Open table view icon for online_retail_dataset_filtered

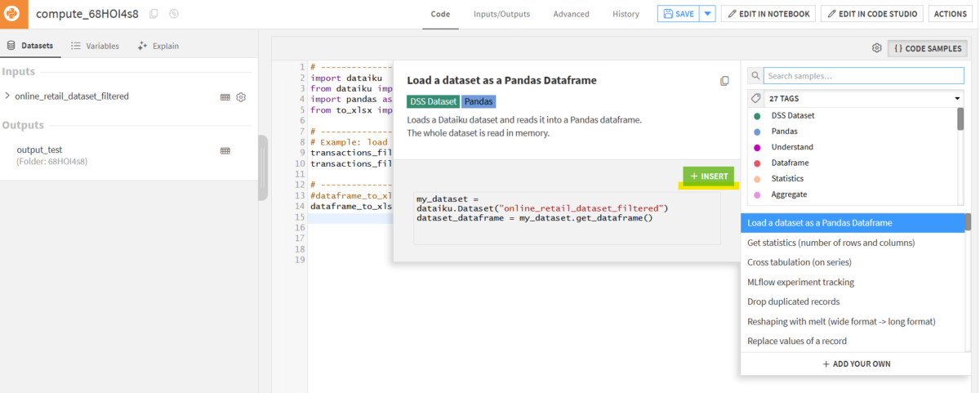[225, 96]
